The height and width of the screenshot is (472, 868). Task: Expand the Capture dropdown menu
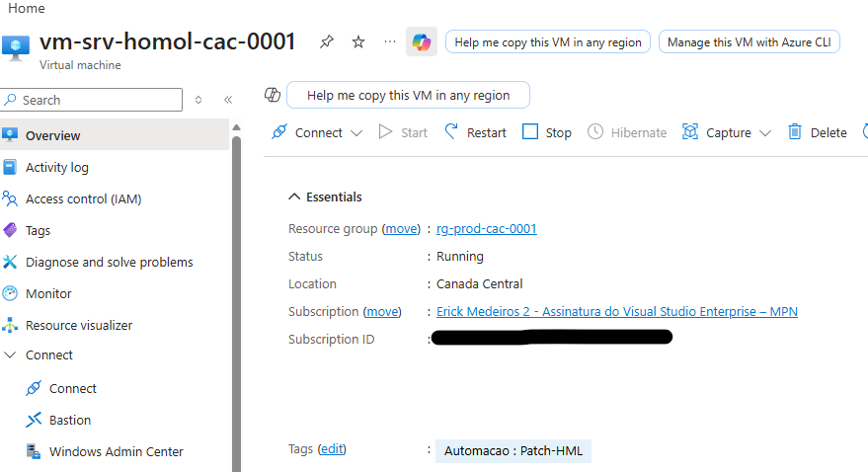click(x=764, y=133)
